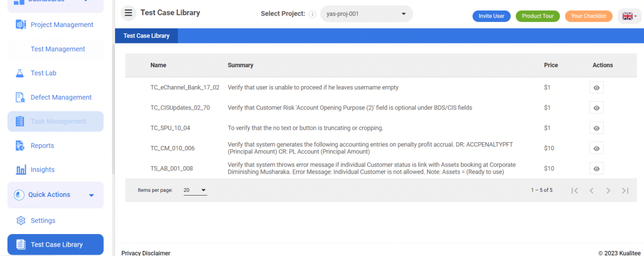Viewport: 644px width, 256px height.
Task: Click eye icon for TC_SPU_10_04 row
Action: pyautogui.click(x=596, y=128)
